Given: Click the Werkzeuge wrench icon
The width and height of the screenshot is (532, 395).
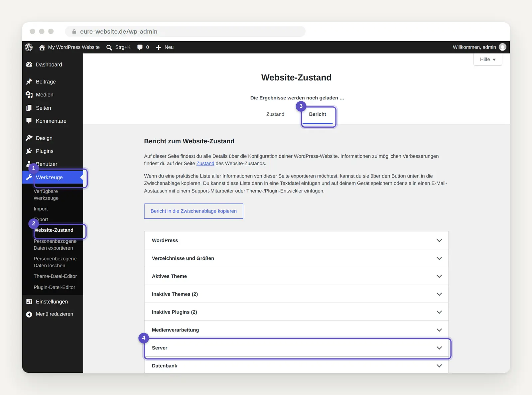Looking at the screenshot, I should click(x=29, y=177).
